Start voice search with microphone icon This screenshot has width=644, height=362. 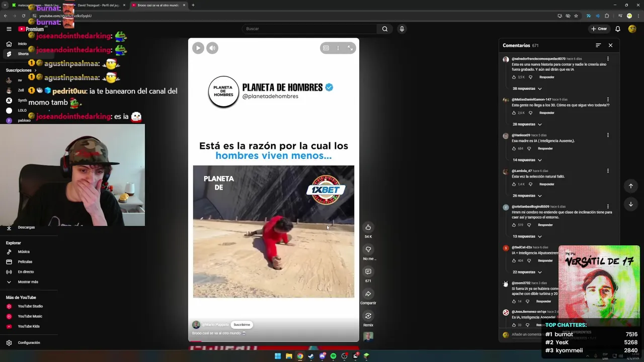coord(401,29)
